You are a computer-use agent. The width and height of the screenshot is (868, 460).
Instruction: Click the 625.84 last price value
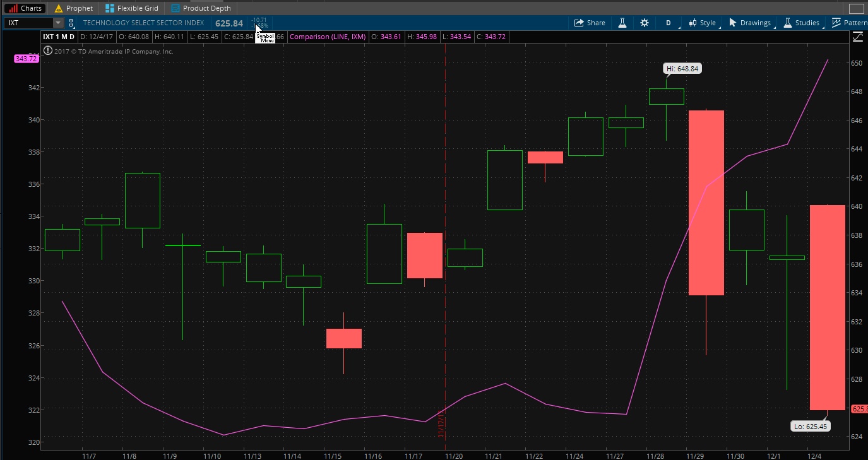229,23
